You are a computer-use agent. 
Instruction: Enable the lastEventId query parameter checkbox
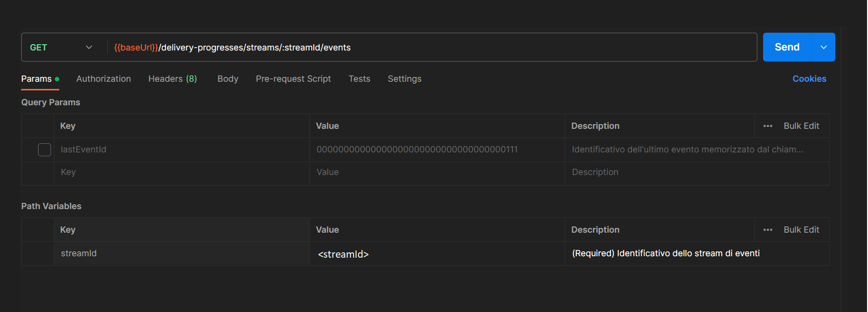pos(44,150)
